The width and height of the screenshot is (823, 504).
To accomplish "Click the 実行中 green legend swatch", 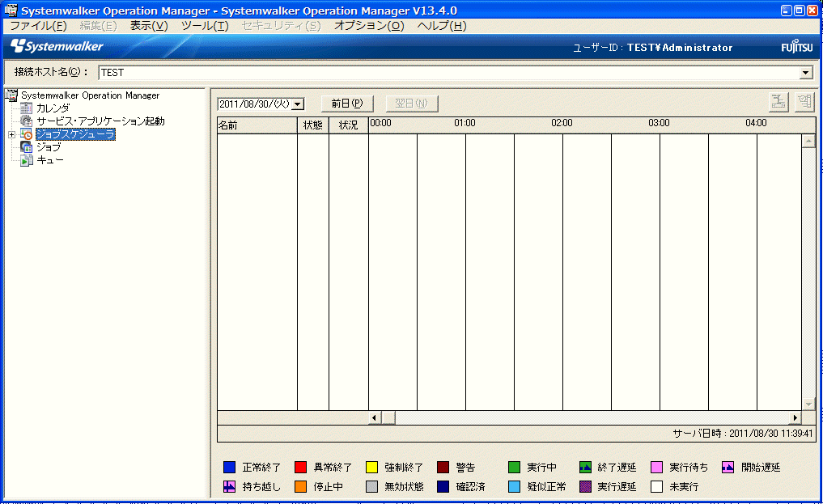I will pyautogui.click(x=514, y=468).
